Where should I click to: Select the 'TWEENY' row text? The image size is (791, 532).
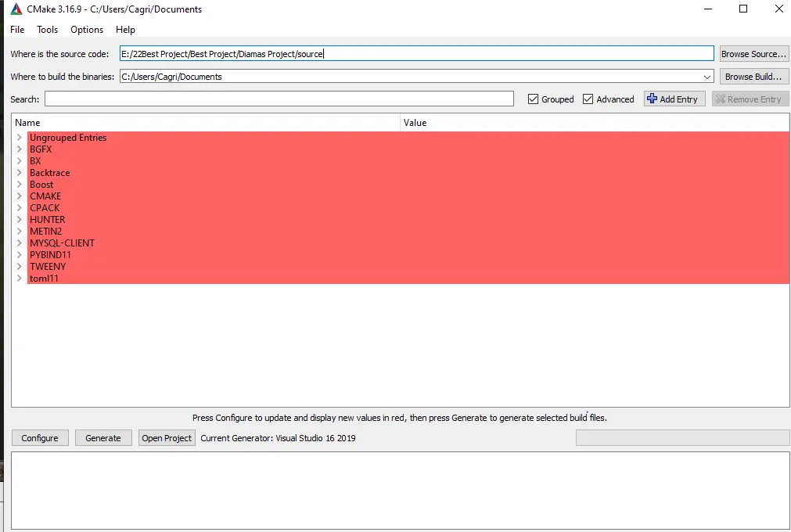48,266
